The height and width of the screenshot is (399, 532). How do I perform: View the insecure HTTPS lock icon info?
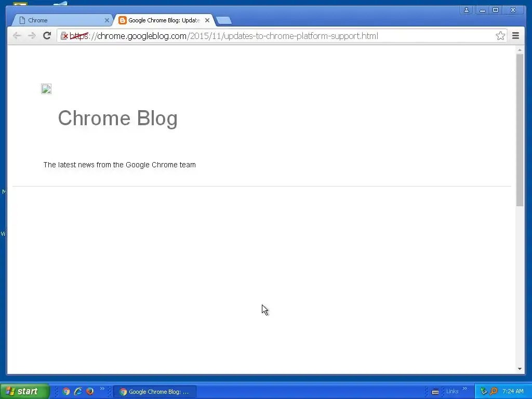pyautogui.click(x=64, y=36)
